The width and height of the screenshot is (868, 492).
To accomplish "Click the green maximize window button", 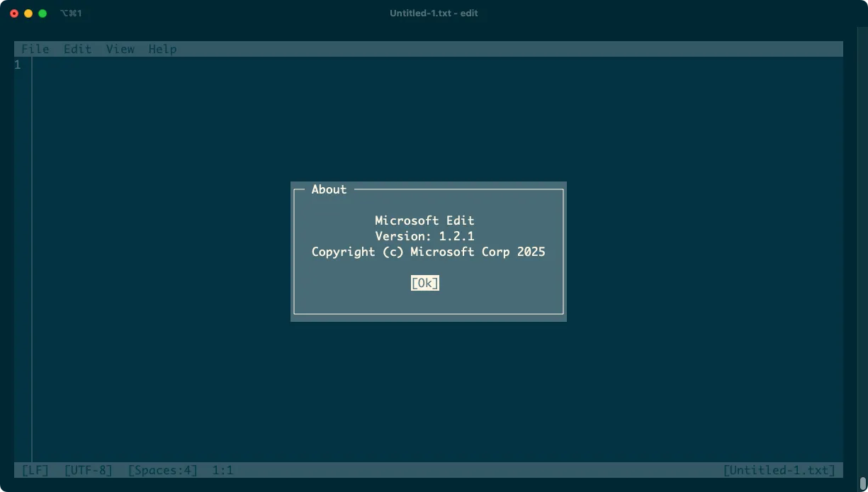I will point(43,13).
